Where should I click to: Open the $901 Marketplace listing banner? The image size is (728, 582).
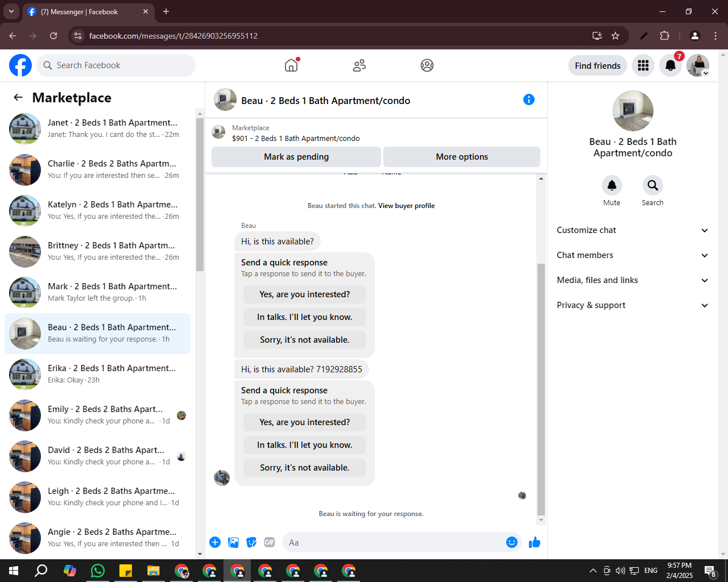(x=375, y=133)
